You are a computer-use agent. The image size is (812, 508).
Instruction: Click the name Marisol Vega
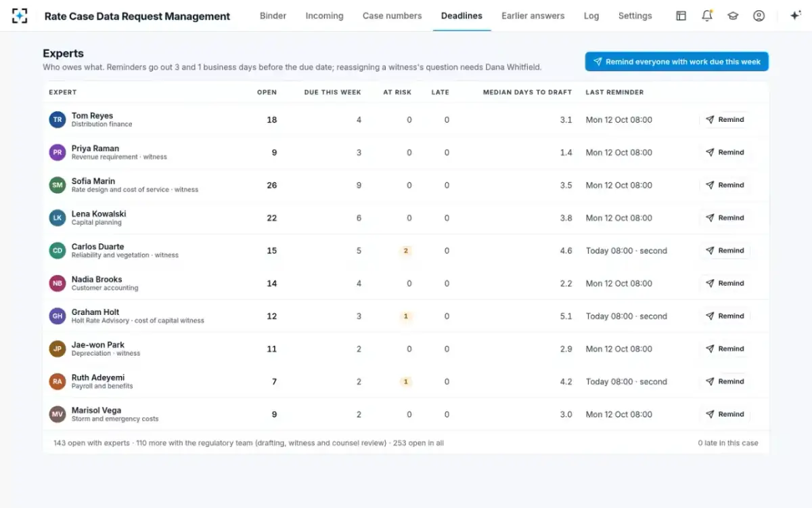point(97,410)
